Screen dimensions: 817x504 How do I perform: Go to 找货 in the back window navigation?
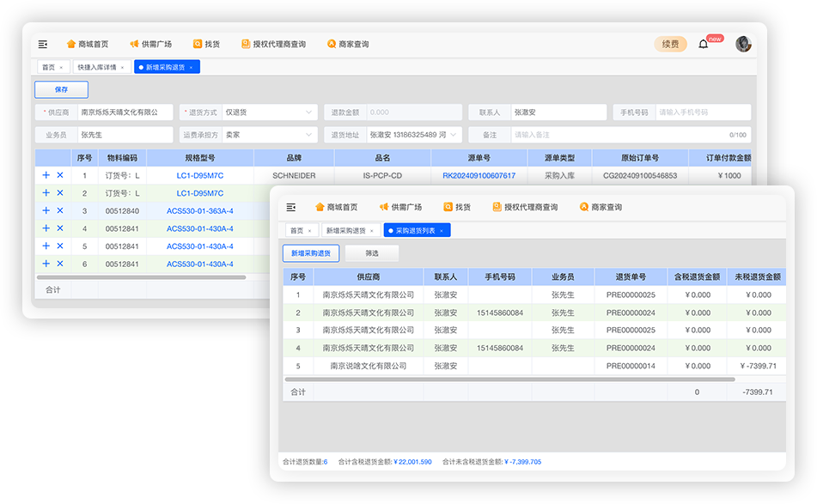(x=206, y=45)
